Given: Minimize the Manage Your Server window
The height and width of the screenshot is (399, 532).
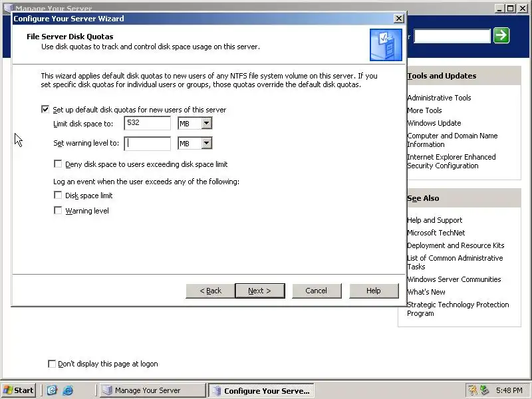Looking at the screenshot, I should pos(499,9).
